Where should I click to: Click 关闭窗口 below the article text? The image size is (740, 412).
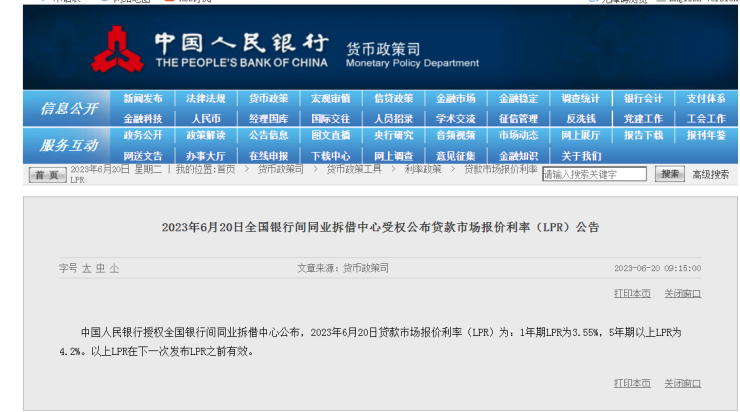[x=682, y=383]
